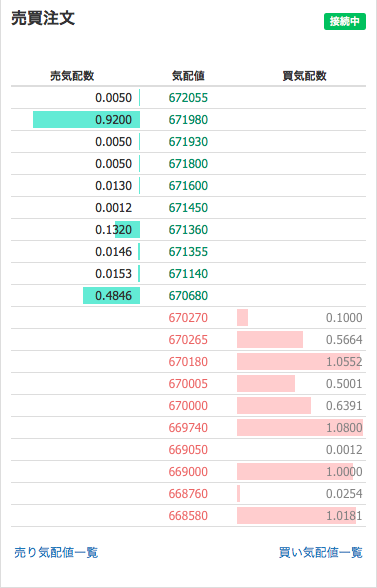
Task: Click bid quantity 0.0012
Action: 344,450
